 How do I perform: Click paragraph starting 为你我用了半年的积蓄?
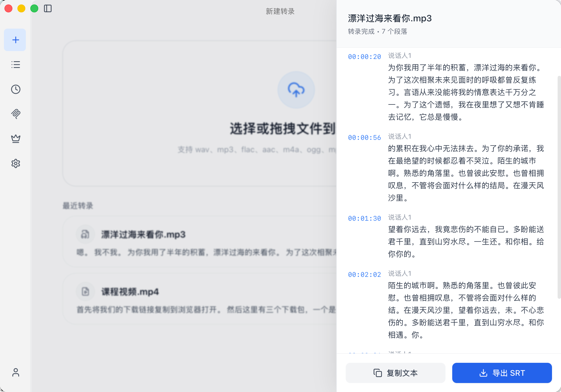(x=466, y=92)
